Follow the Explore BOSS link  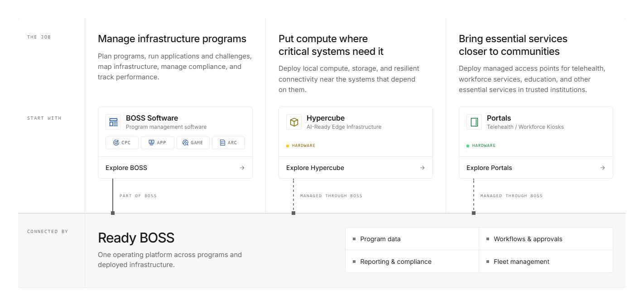pyautogui.click(x=175, y=168)
